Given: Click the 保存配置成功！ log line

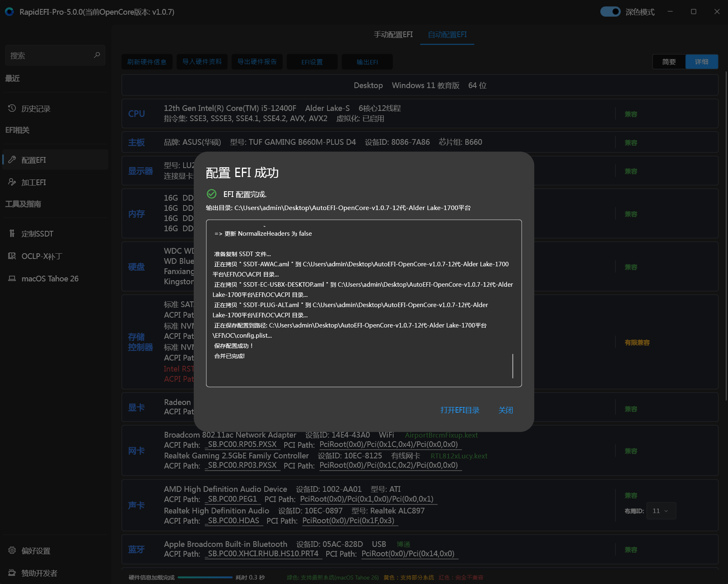Looking at the screenshot, I should click(x=234, y=346).
